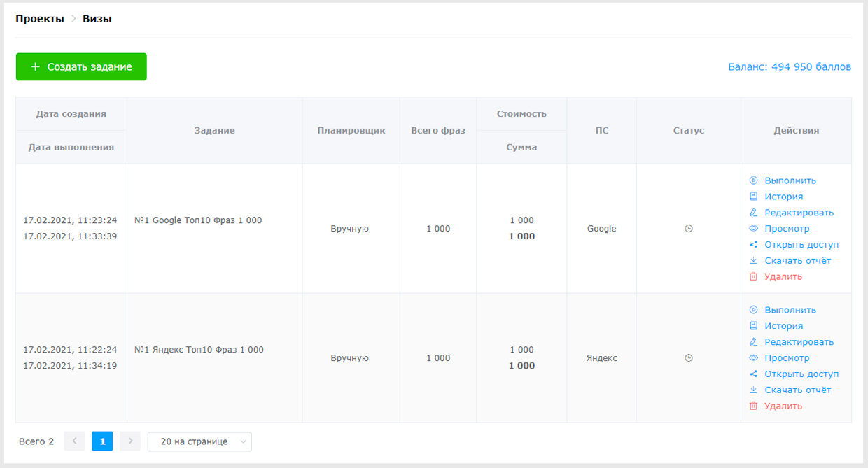868x468 pixels.
Task: Click the 'Баланс: 494 950 баллов' link
Action: pyautogui.click(x=790, y=67)
